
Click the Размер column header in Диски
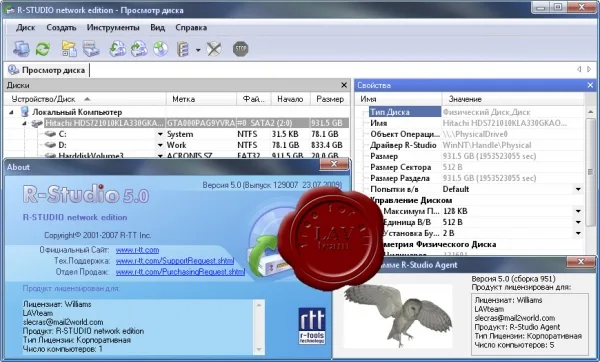pyautogui.click(x=330, y=99)
